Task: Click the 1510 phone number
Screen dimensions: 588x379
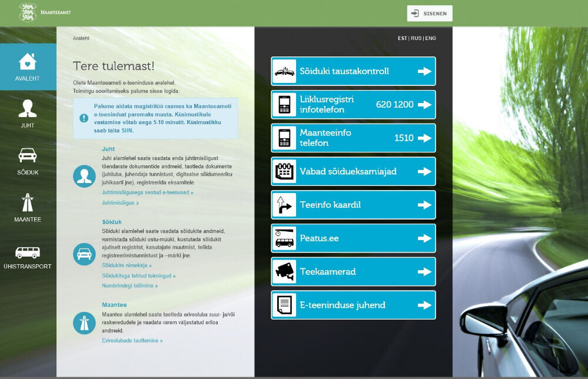Action: (x=404, y=138)
